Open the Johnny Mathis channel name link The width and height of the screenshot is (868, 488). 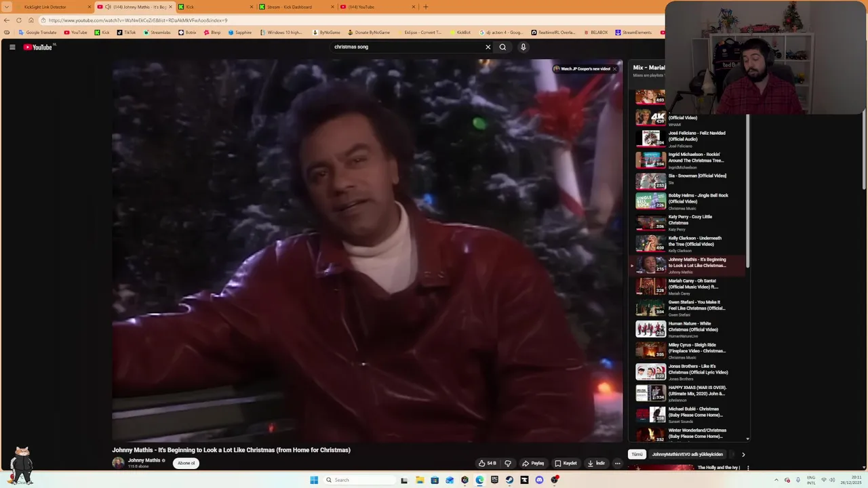click(144, 460)
